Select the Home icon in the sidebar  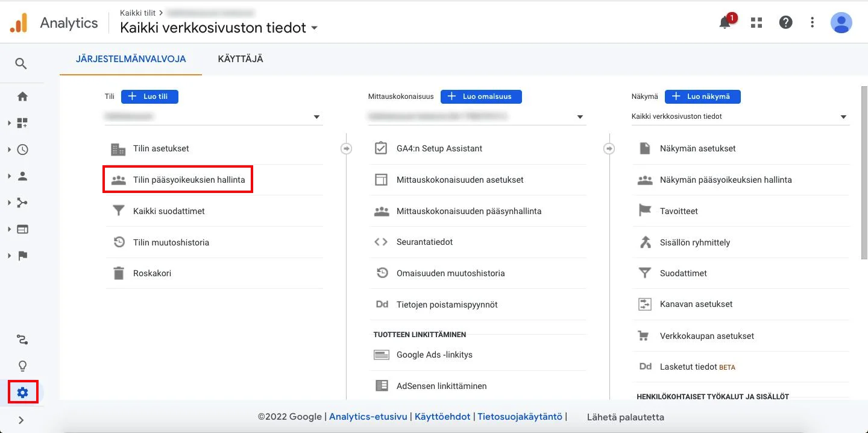click(22, 96)
